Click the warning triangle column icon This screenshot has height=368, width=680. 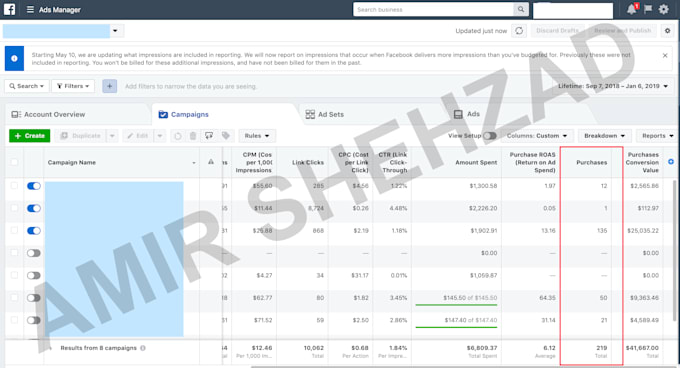tap(211, 162)
